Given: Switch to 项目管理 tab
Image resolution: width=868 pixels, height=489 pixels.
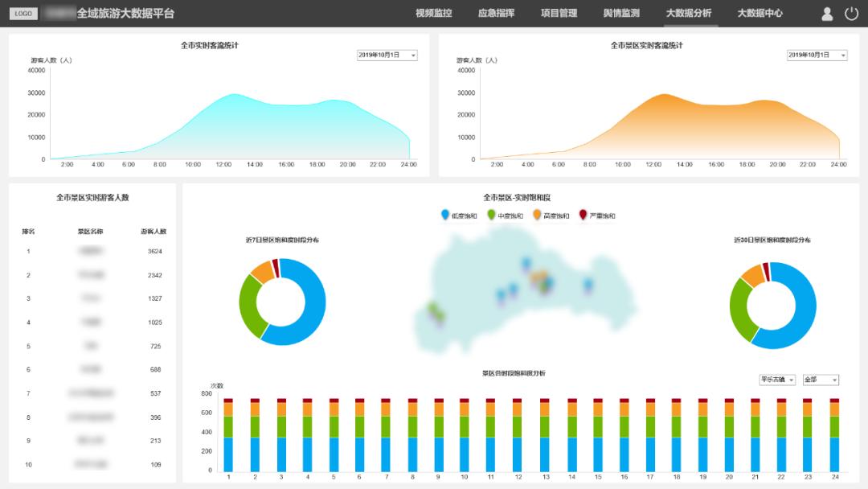Looking at the screenshot, I should click(559, 14).
